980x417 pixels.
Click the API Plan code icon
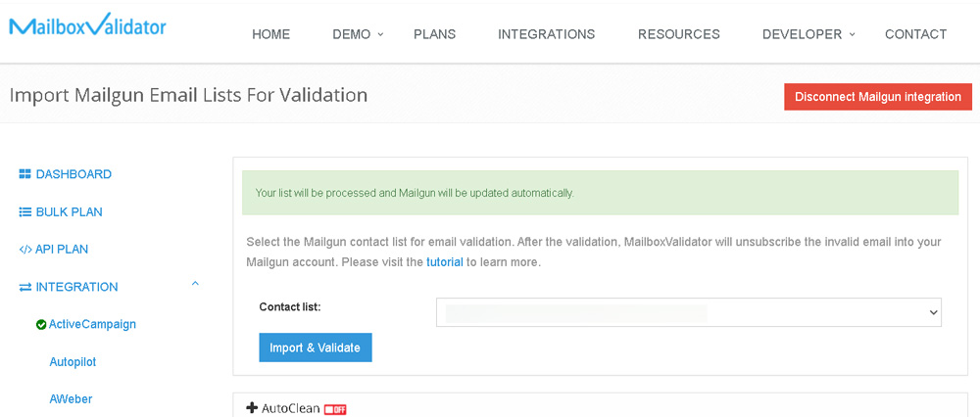tap(25, 250)
